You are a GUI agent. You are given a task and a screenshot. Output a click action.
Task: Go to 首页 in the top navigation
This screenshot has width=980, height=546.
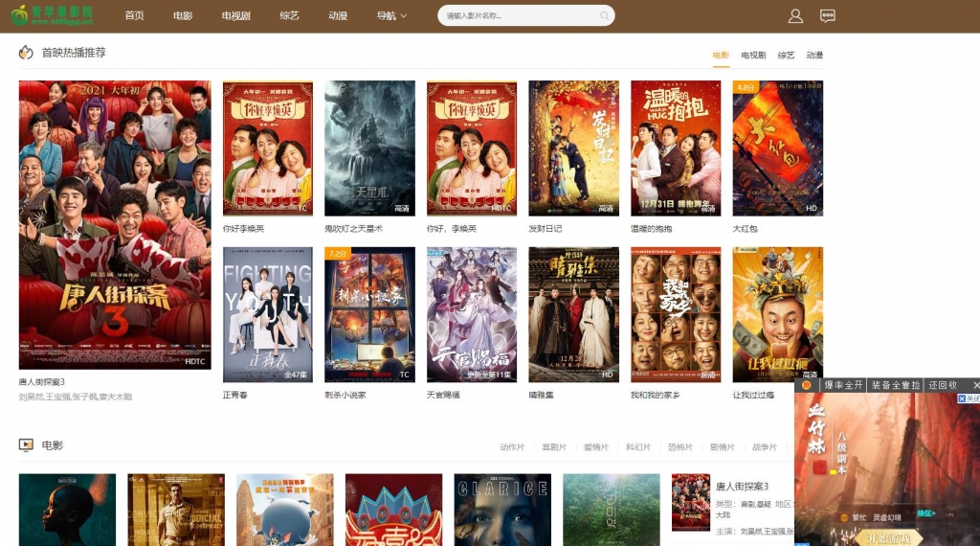[134, 15]
